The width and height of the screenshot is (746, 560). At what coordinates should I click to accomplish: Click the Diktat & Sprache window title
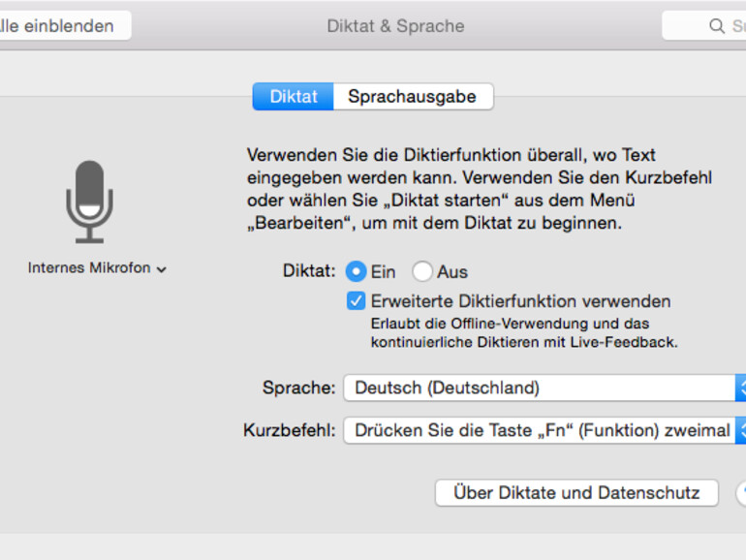395,26
